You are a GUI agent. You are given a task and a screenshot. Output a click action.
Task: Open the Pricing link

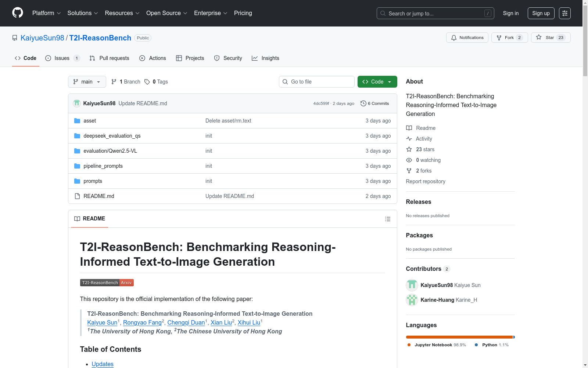[243, 13]
